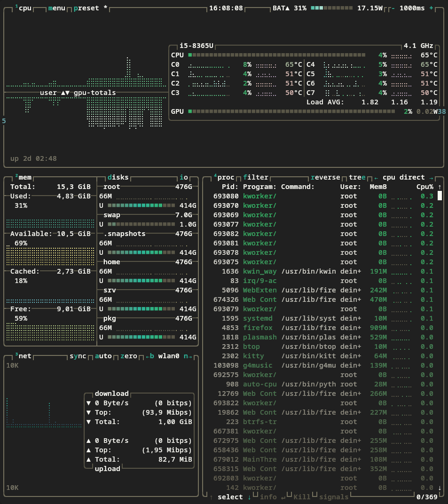The height and width of the screenshot is (504, 448).
Task: Toggle the disks panel
Action: (x=118, y=177)
